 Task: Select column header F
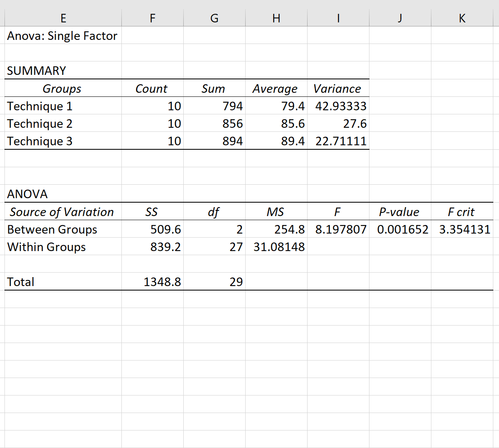[x=152, y=18]
